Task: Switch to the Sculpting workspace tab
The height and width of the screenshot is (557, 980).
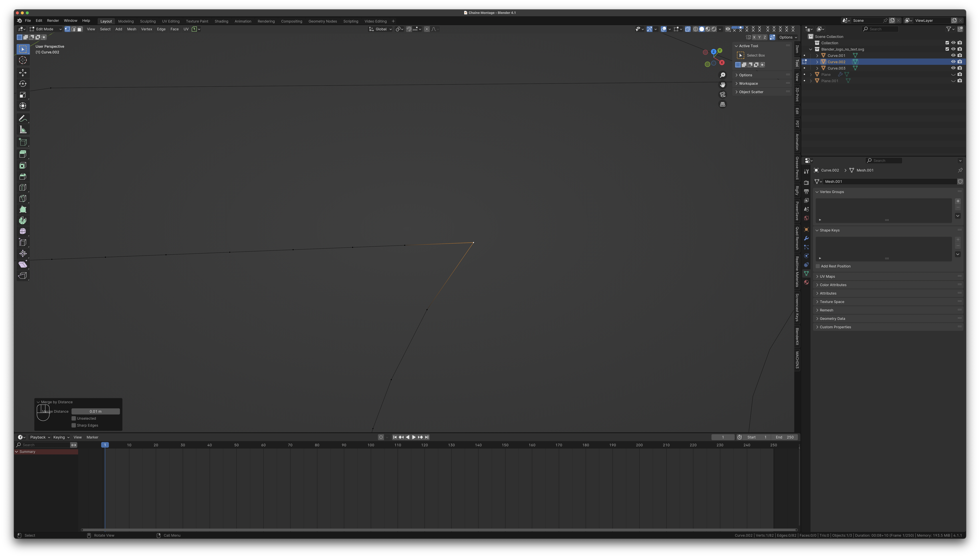Action: tap(148, 21)
